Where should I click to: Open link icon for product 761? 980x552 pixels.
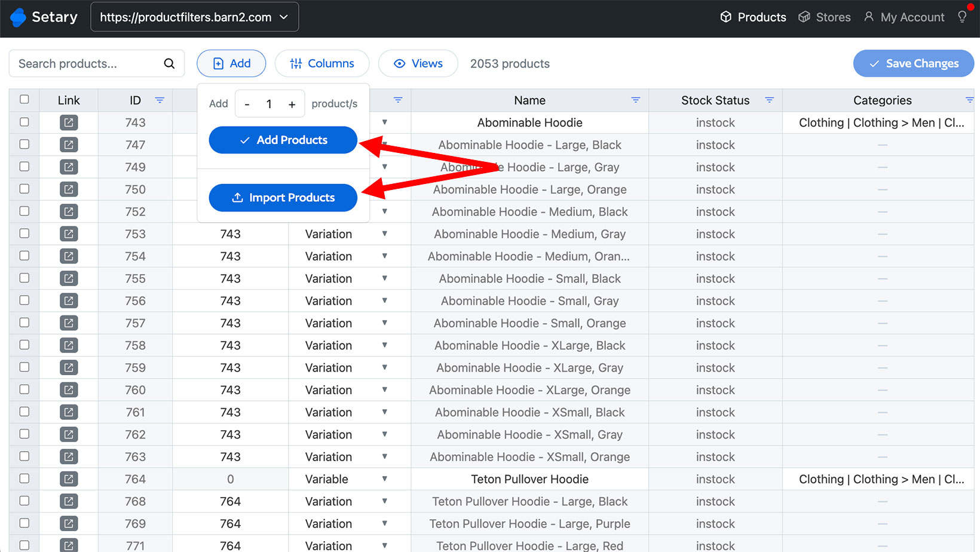tap(69, 412)
